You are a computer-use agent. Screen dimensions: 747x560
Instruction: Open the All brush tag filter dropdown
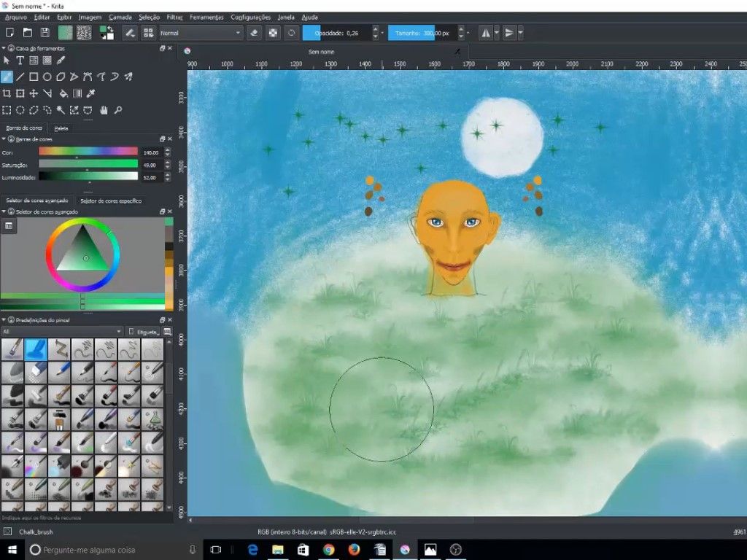click(61, 332)
